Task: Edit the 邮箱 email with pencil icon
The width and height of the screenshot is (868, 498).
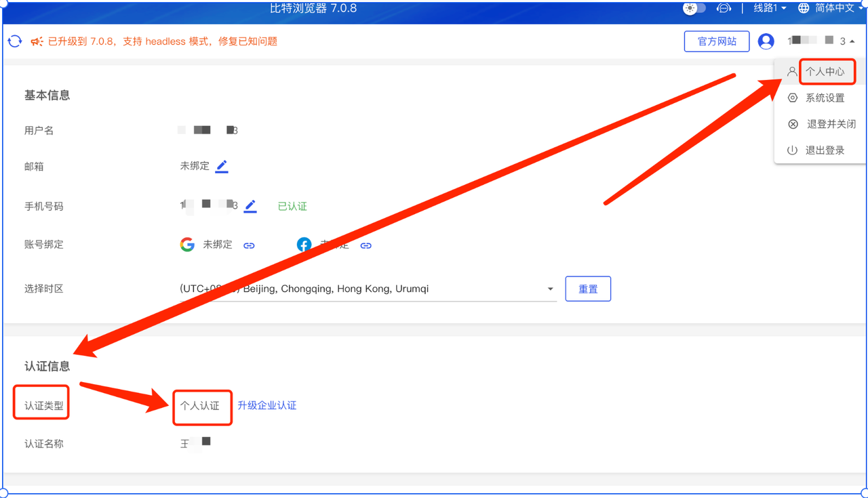Action: coord(222,166)
